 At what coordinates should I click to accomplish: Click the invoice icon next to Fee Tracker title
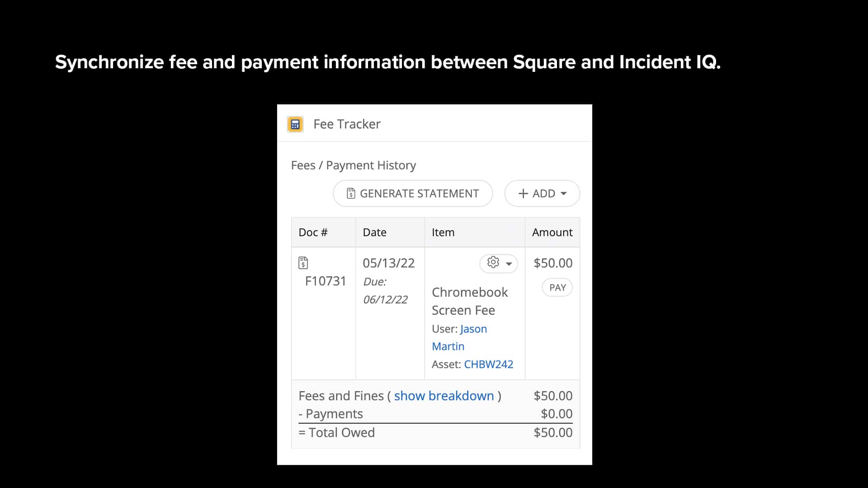click(295, 124)
